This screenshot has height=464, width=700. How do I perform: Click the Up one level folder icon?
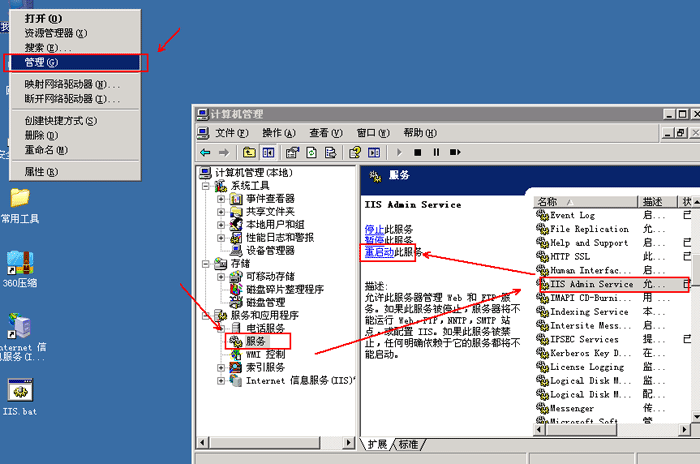[x=249, y=152]
